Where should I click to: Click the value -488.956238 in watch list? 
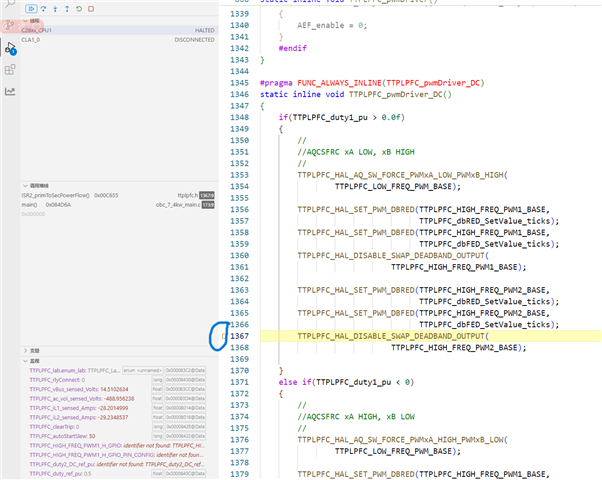click(119, 399)
